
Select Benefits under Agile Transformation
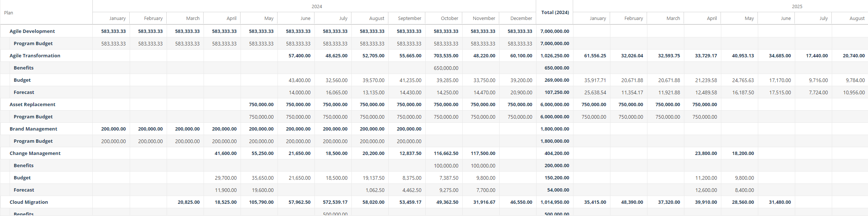pos(24,68)
